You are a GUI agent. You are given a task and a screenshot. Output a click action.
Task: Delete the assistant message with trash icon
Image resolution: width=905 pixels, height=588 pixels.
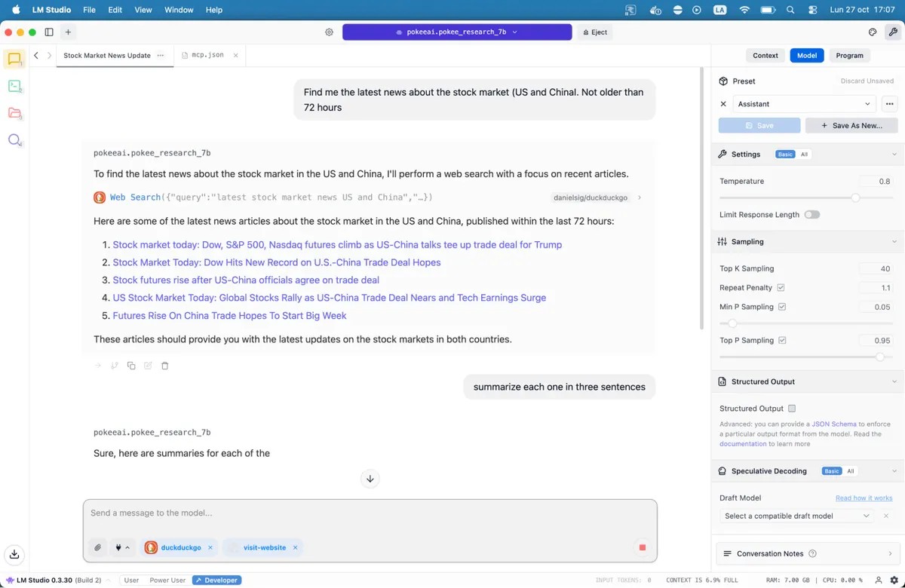coord(165,366)
